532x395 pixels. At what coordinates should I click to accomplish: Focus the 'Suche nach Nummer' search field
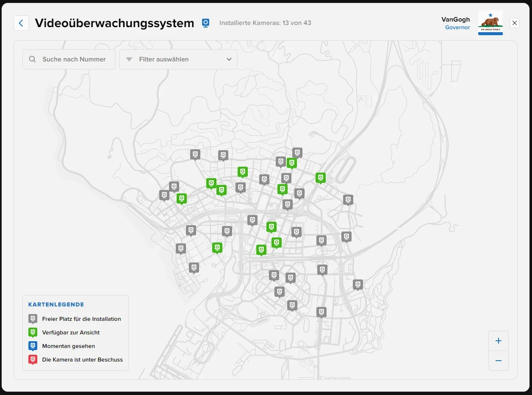click(x=74, y=59)
